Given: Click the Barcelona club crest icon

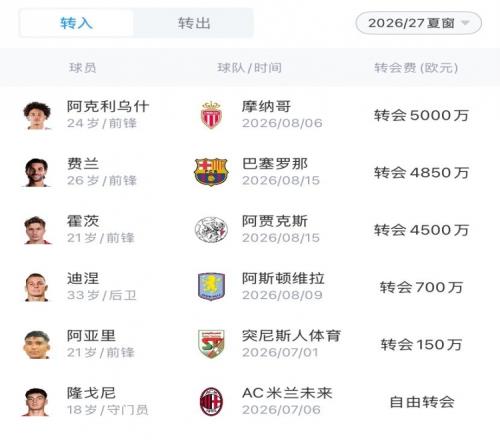Looking at the screenshot, I should 211,172.
